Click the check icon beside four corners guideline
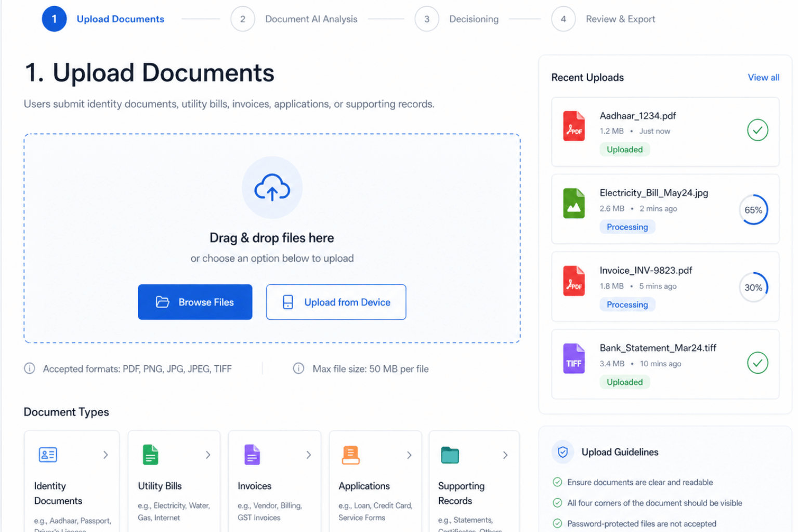 tap(557, 503)
